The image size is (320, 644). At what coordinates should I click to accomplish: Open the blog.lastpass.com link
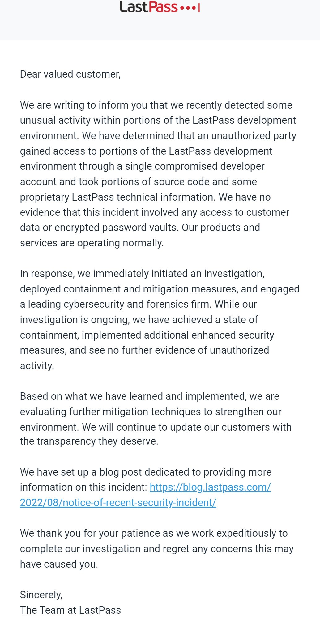pos(210,487)
